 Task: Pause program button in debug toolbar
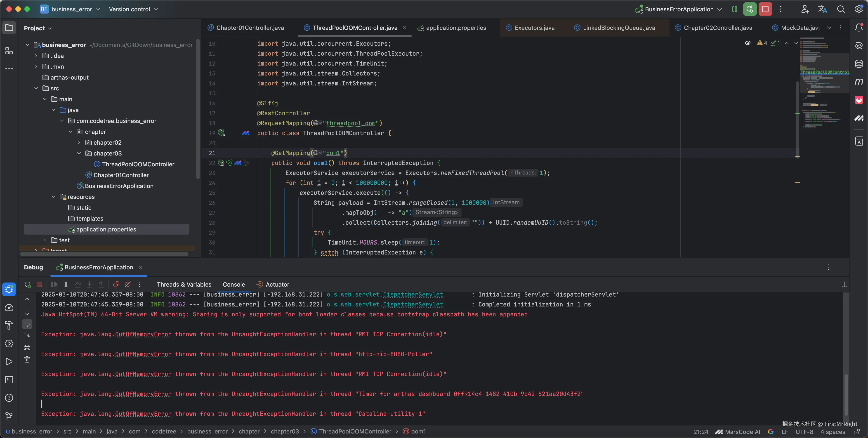click(x=66, y=284)
